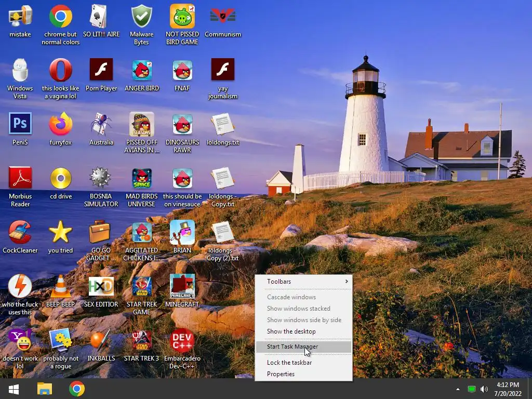Viewport: 532px width, 399px height.
Task: Select the STAR TREK GAME icon
Action: (141, 287)
